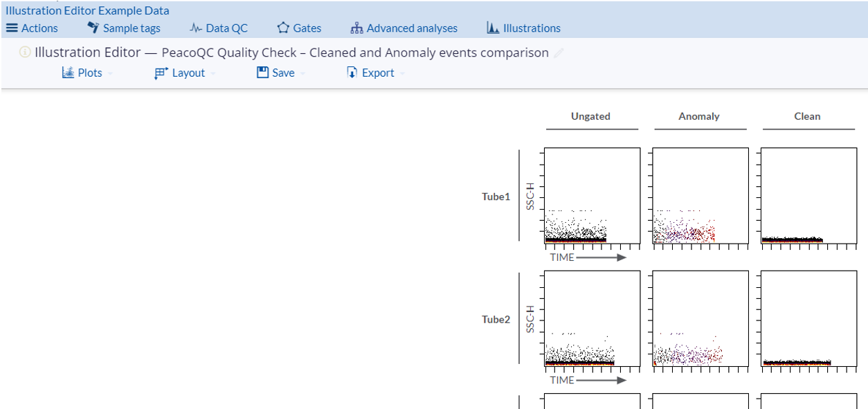868x409 pixels.
Task: Open the Illustration Editor Example Data link
Action: click(x=87, y=10)
